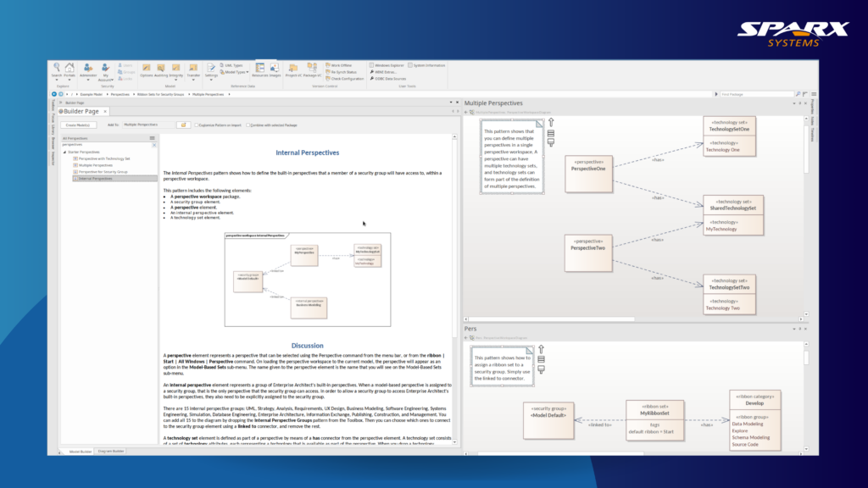Screen dimensions: 868x488
Task: Switch to Model Builder bottom tab
Action: 81,452
